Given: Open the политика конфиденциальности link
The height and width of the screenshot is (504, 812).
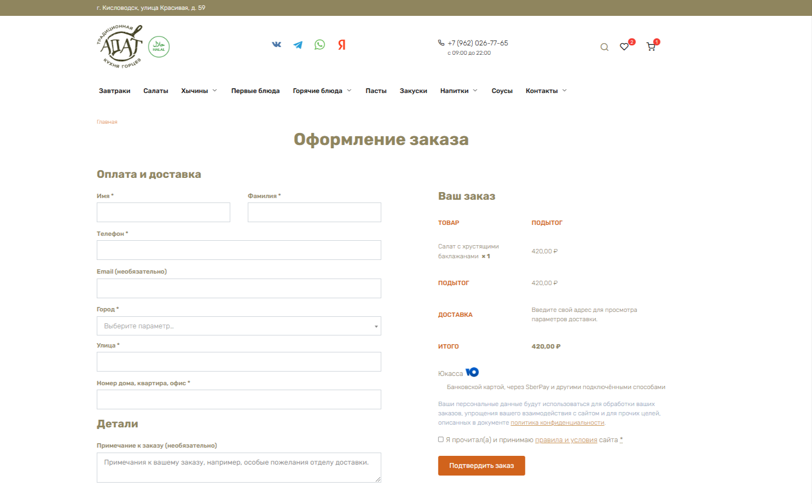Looking at the screenshot, I should 557,422.
